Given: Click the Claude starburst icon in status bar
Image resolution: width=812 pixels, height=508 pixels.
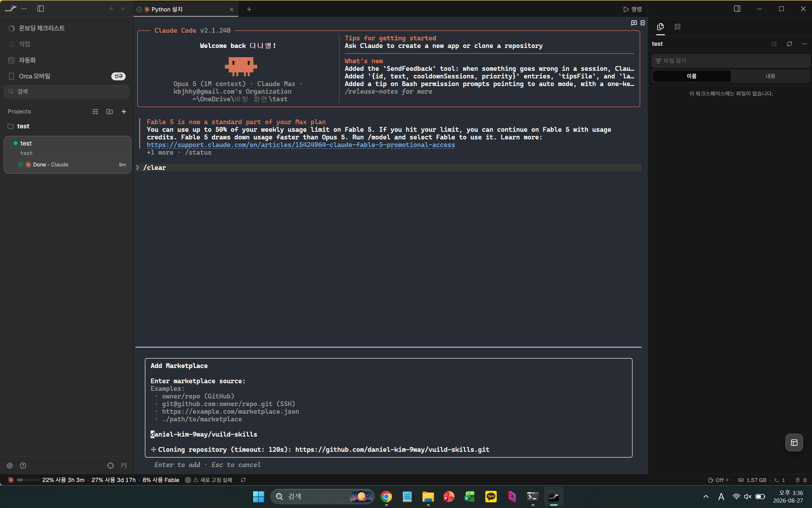Looking at the screenshot, I should click(11, 480).
